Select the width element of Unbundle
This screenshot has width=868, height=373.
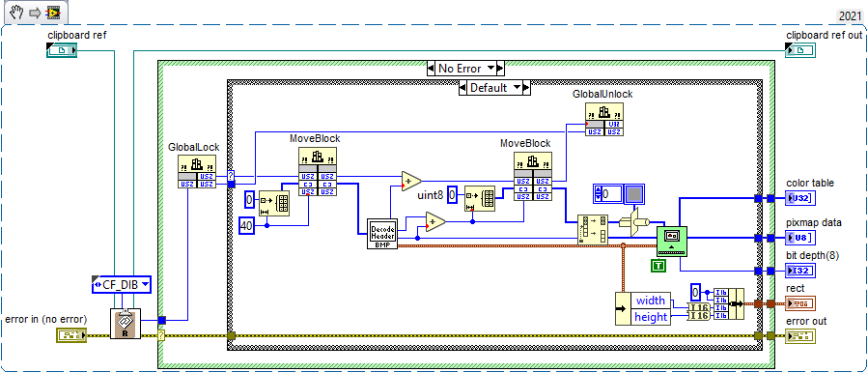tap(651, 301)
